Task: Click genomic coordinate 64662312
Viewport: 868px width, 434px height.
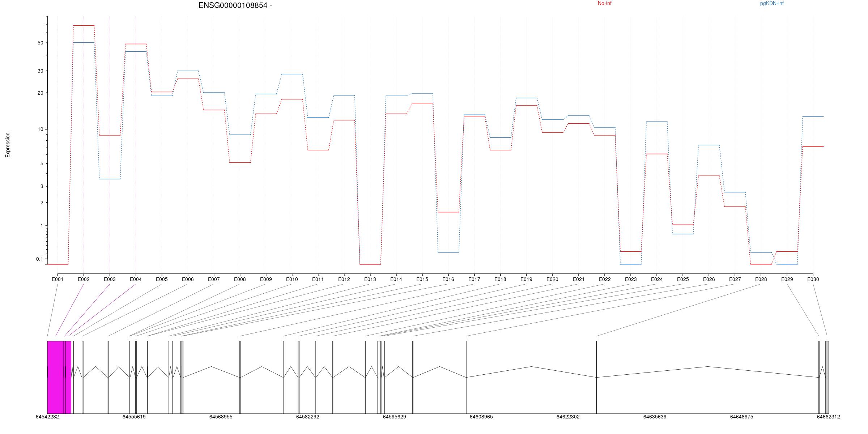Action: coord(829,417)
